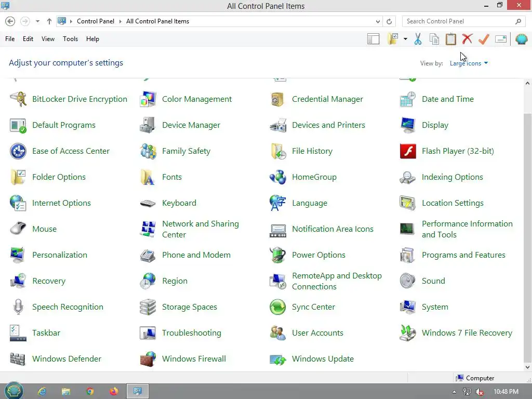Click the Start button on taskbar
532x399 pixels.
[14, 391]
